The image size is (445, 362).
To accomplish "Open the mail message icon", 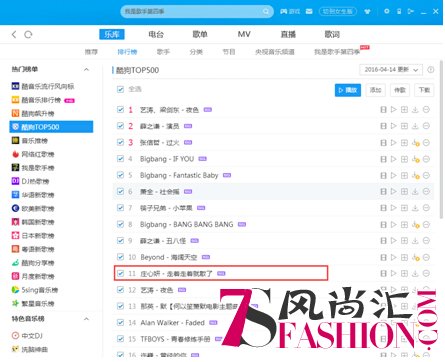I will [x=309, y=11].
